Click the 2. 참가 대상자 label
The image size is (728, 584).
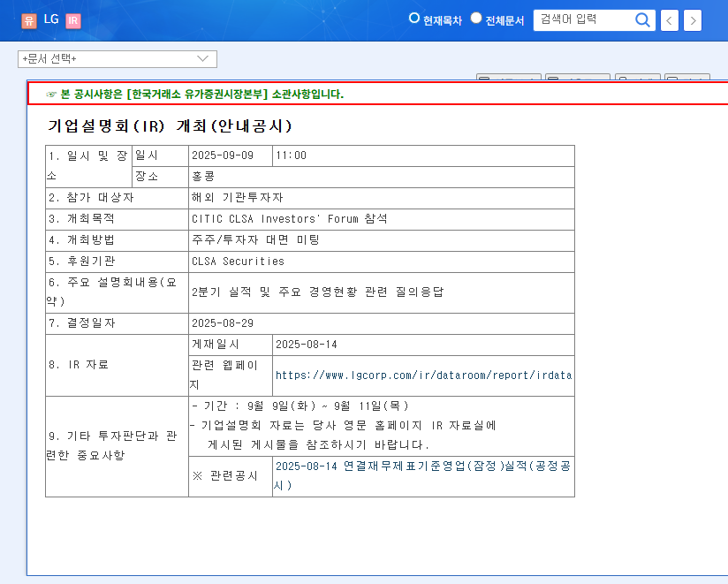pos(91,198)
